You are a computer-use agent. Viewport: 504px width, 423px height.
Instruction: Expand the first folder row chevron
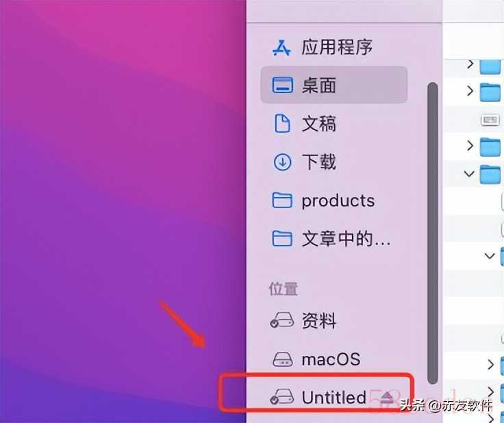[470, 64]
